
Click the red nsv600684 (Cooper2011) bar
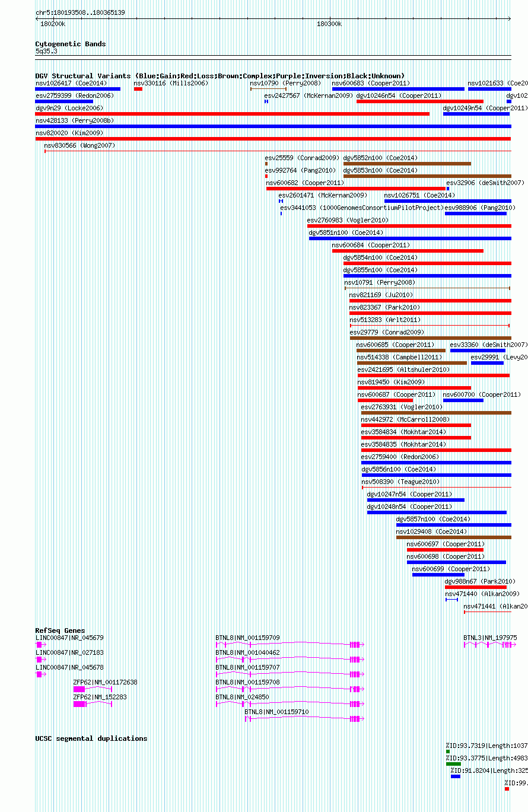(x=408, y=251)
